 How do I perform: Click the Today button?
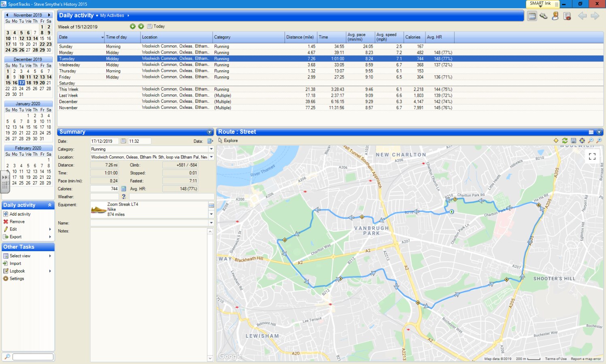pos(156,26)
